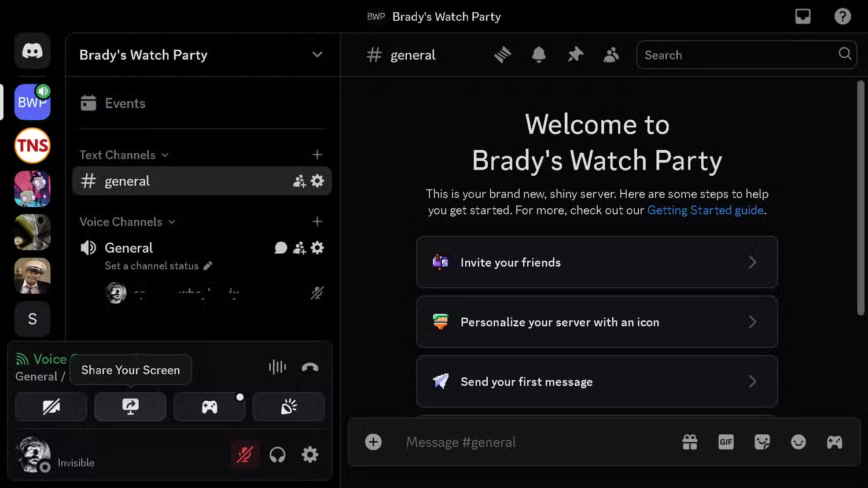The height and width of the screenshot is (488, 868).
Task: Open the server with the captain hat avatar
Action: coord(32,275)
